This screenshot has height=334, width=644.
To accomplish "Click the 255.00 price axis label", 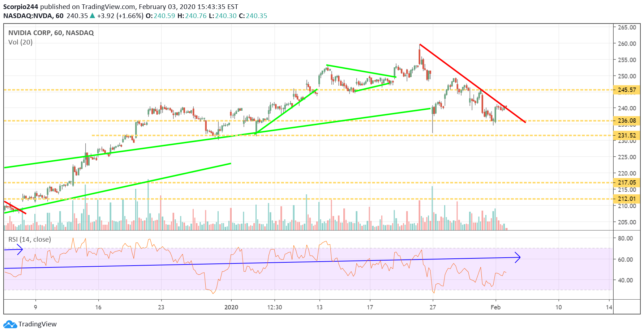I will coord(627,60).
